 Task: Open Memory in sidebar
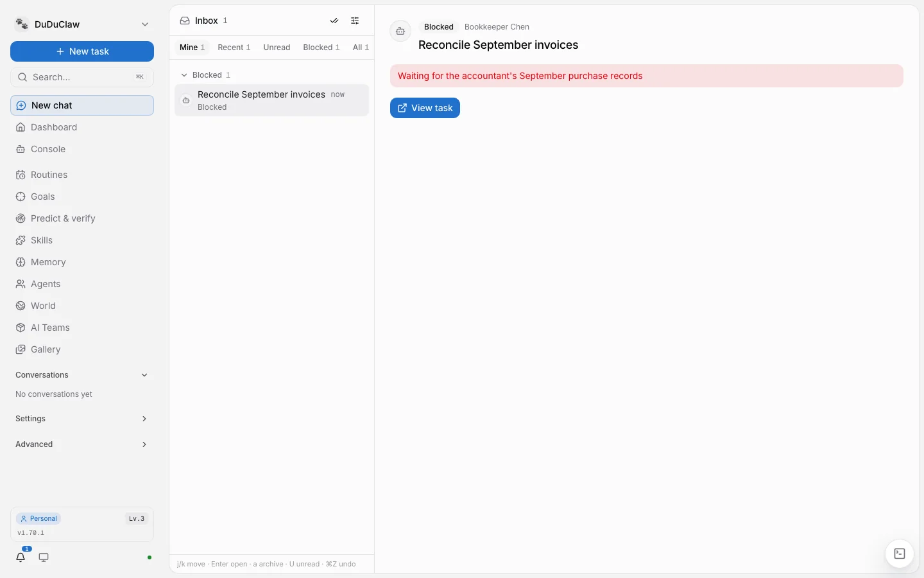click(x=82, y=262)
